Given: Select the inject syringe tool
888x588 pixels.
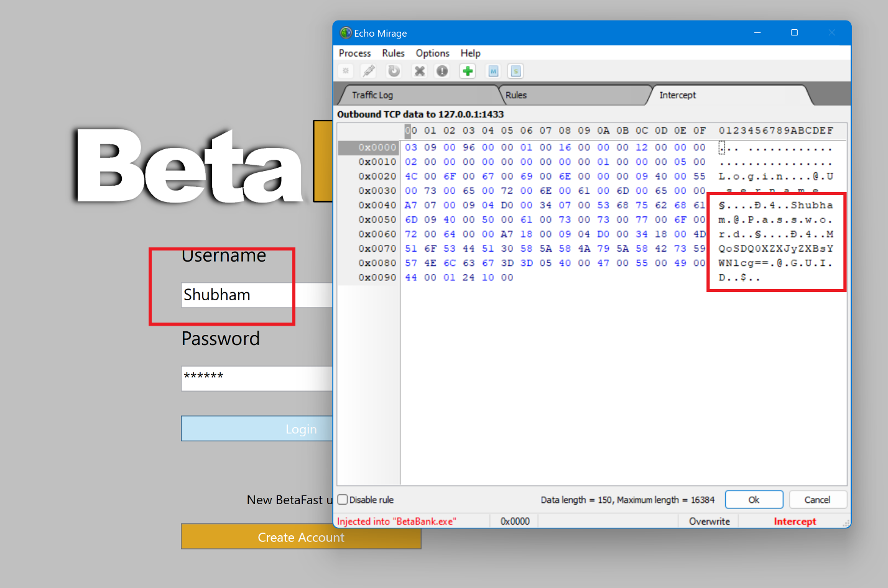Looking at the screenshot, I should click(x=369, y=70).
